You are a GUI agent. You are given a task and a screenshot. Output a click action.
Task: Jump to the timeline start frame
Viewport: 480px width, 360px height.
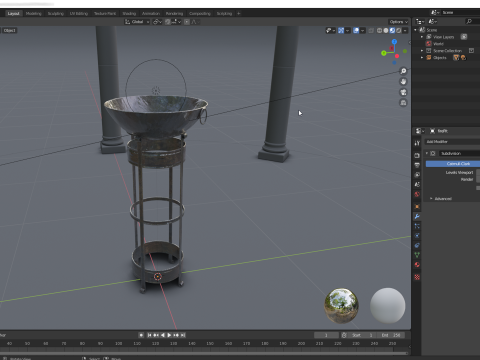149,335
